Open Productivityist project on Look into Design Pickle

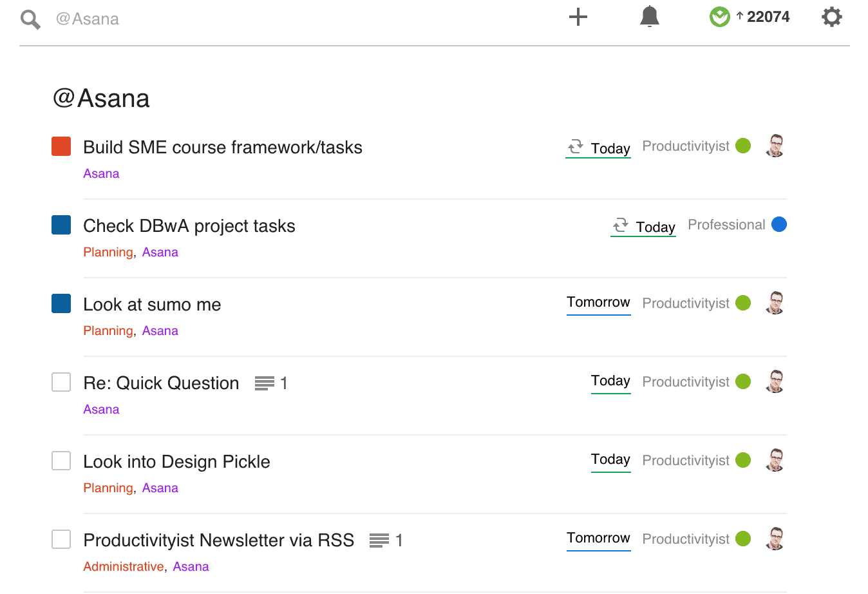pos(686,461)
